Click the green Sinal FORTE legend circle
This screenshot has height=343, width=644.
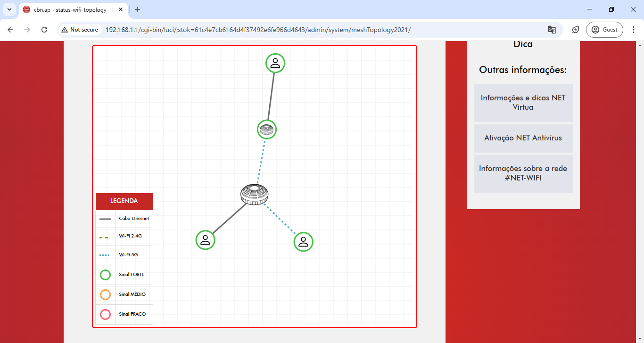[x=105, y=275]
